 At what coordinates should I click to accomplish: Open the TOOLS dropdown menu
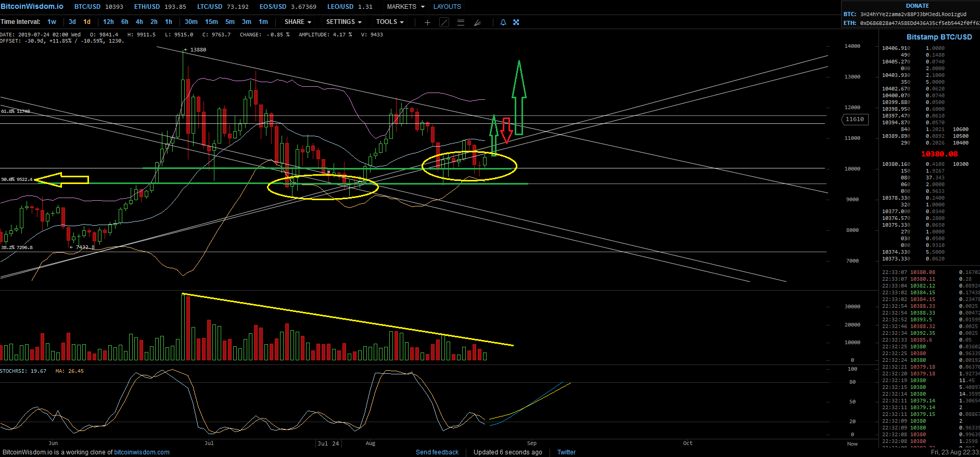tap(390, 22)
